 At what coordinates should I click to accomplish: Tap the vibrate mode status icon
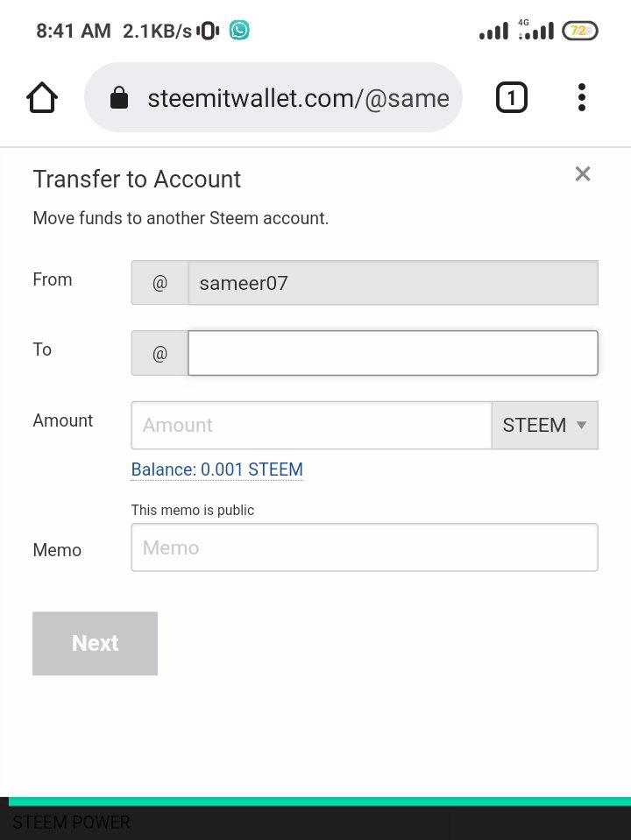[x=208, y=31]
